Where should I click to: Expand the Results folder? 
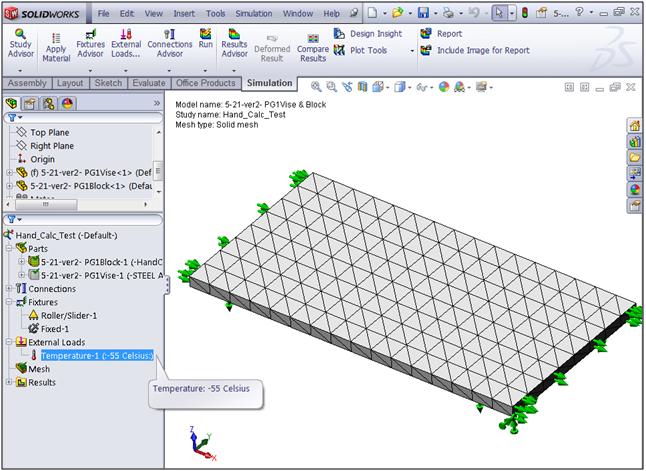coord(9,382)
